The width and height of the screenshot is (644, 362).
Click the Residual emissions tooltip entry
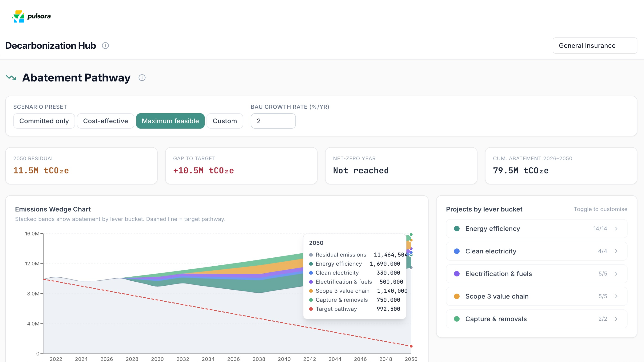click(x=358, y=255)
